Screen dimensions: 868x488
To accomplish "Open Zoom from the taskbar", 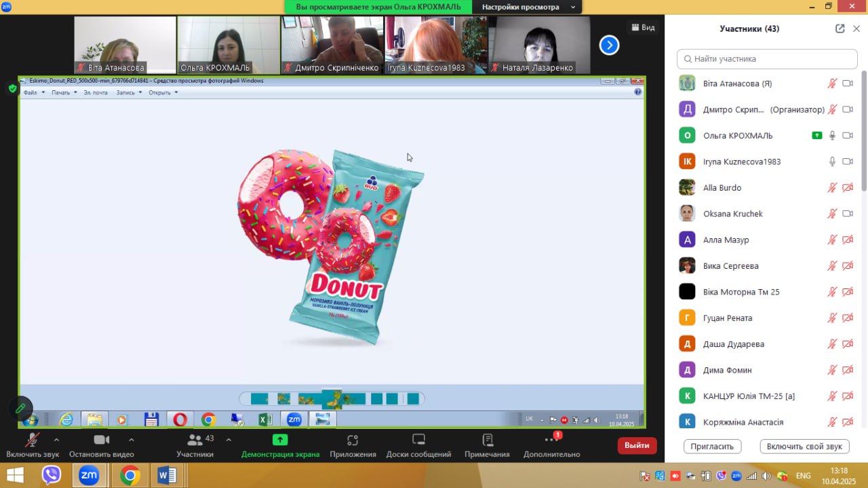I will pyautogui.click(x=90, y=475).
